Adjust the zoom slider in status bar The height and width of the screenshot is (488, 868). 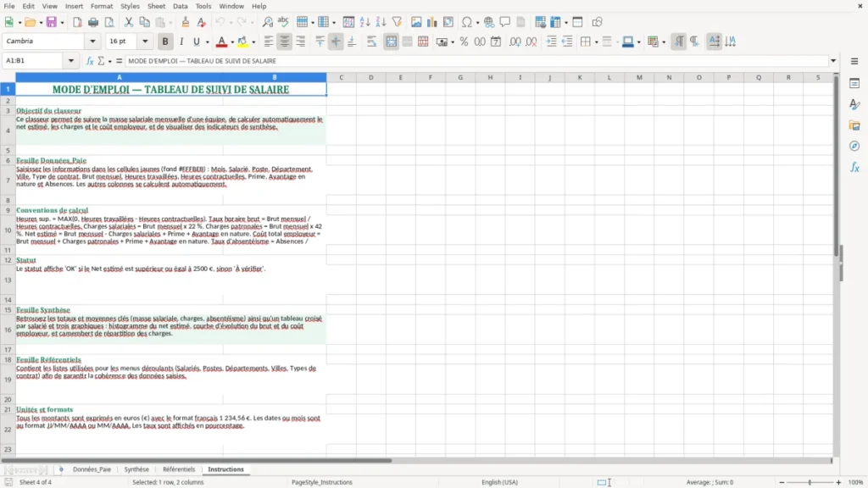pos(810,482)
